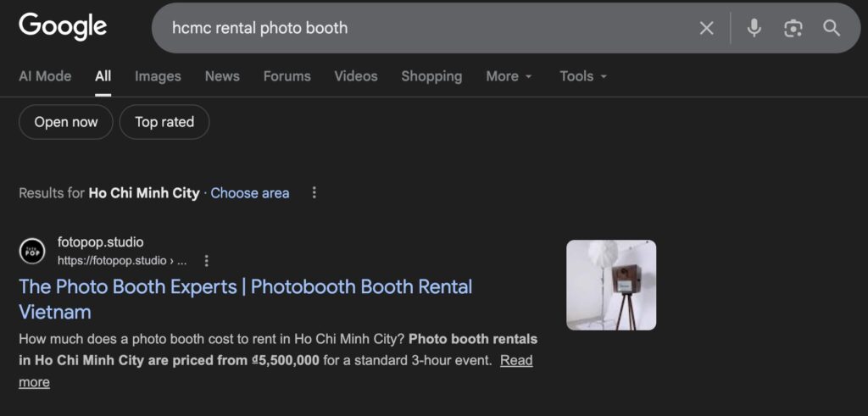Toggle the Open now filter chip
The image size is (868, 416).
pos(66,122)
